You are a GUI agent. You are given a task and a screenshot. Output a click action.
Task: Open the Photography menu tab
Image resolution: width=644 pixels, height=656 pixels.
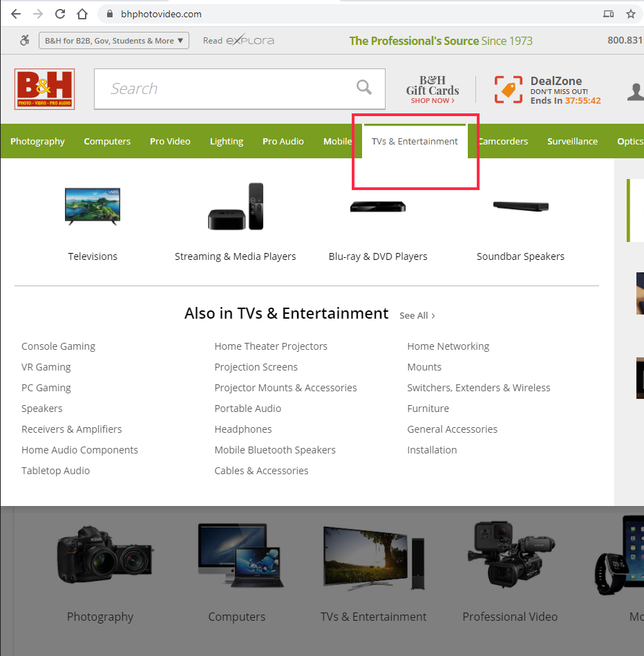click(37, 142)
